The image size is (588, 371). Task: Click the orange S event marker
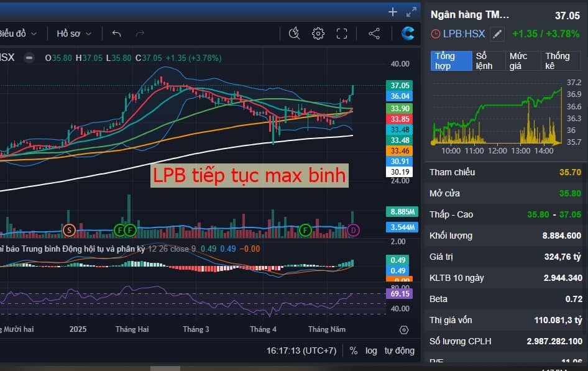point(69,230)
